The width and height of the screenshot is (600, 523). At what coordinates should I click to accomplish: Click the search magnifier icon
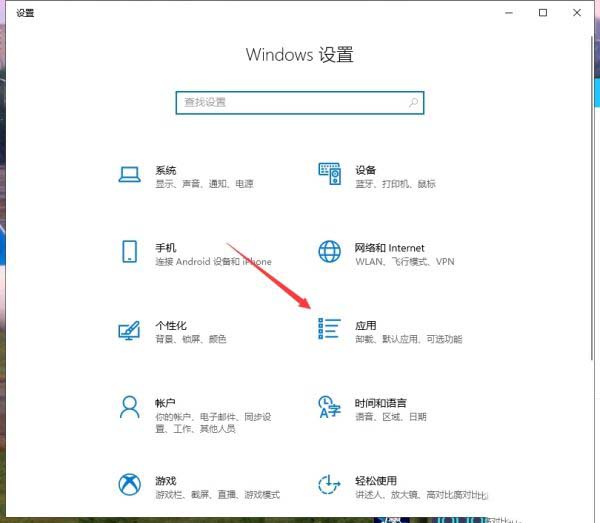[413, 103]
